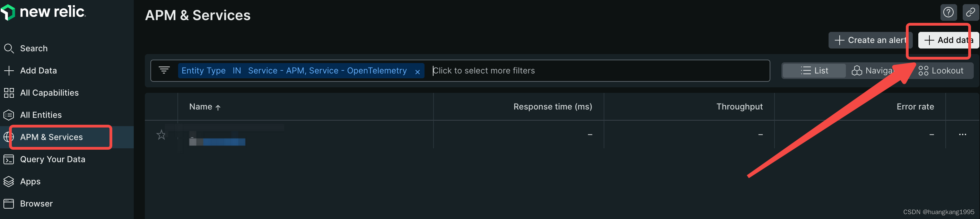Select the Add Data sidebar icon
The height and width of the screenshot is (219, 980).
8,70
